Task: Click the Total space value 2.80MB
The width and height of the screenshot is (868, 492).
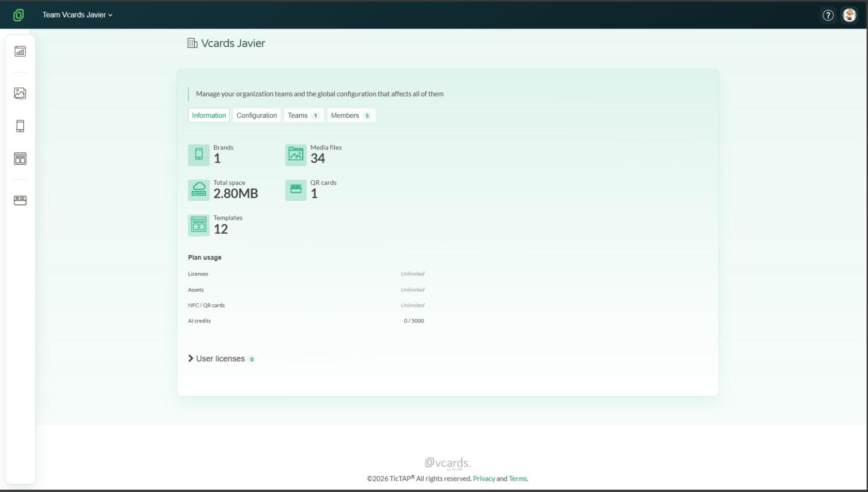Action: coord(236,194)
